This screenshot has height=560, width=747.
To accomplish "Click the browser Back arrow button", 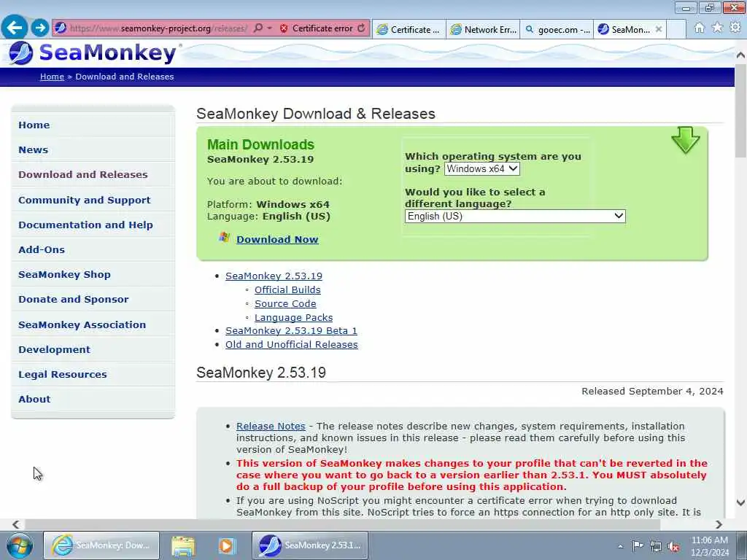I will pos(15,28).
